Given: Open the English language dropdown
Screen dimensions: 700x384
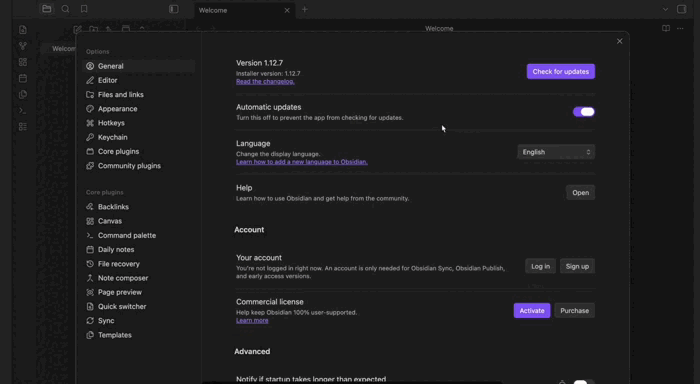Looking at the screenshot, I should [x=556, y=152].
